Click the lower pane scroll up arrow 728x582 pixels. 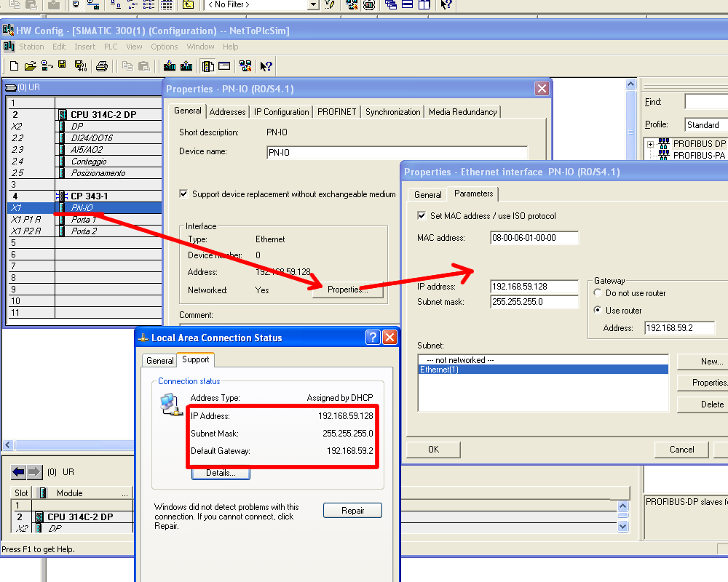pos(623,506)
